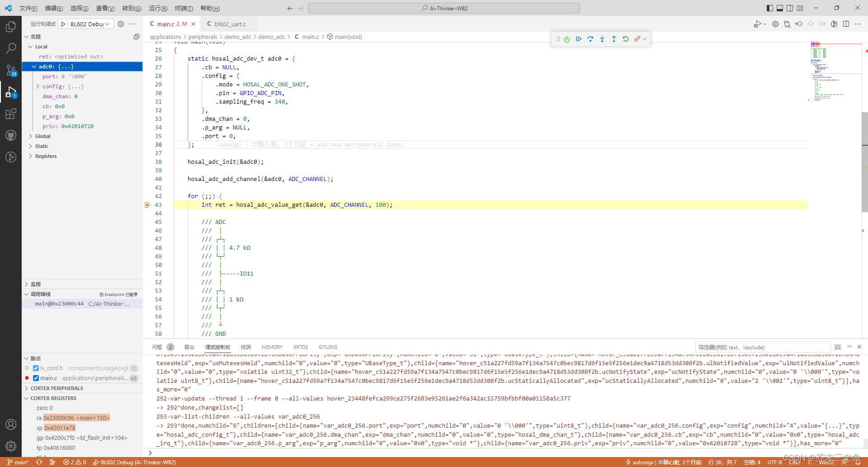Image resolution: width=868 pixels, height=467 pixels.
Task: Continue execution from the debug toolbar
Action: [x=579, y=39]
